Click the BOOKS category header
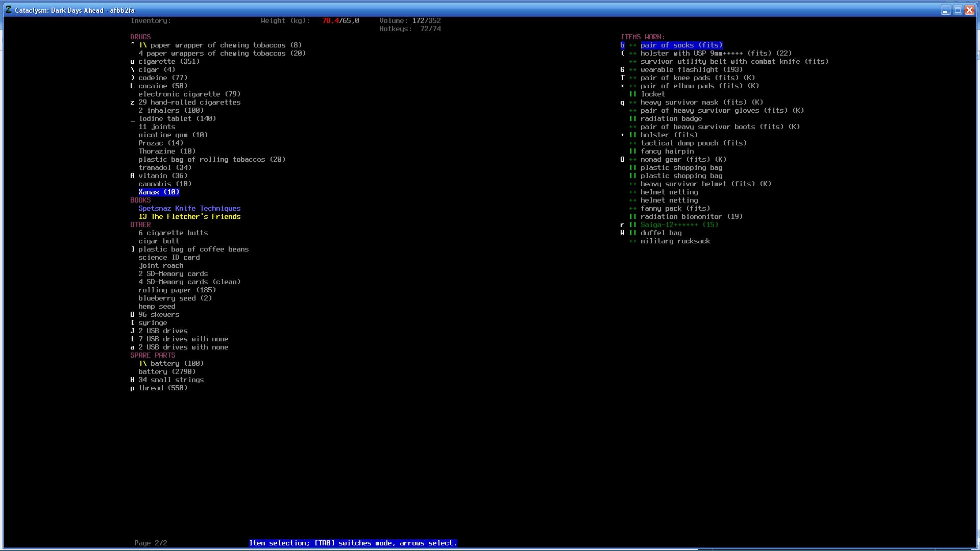The width and height of the screenshot is (980, 551). [x=140, y=201]
